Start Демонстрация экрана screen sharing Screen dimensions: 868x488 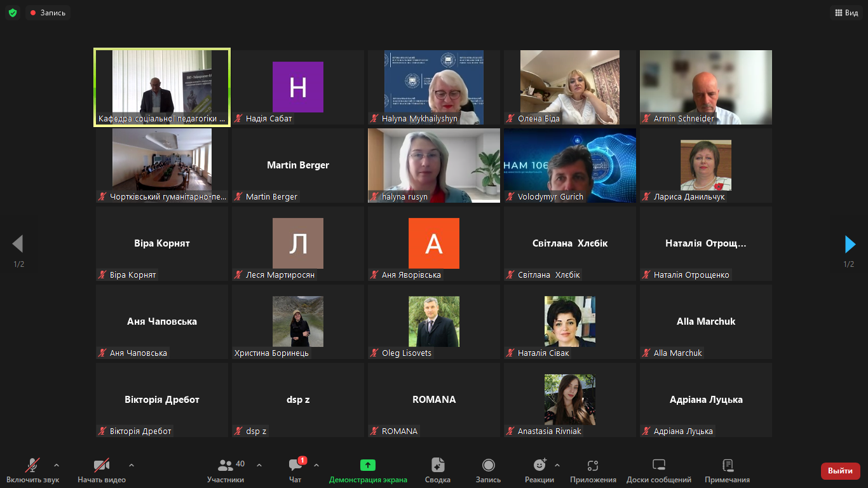[x=368, y=471]
